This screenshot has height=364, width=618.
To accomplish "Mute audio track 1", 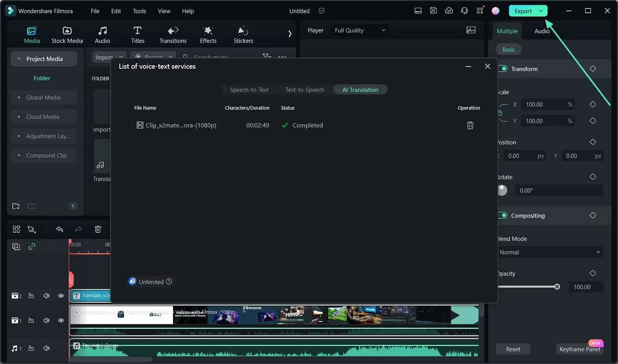I will click(x=47, y=348).
